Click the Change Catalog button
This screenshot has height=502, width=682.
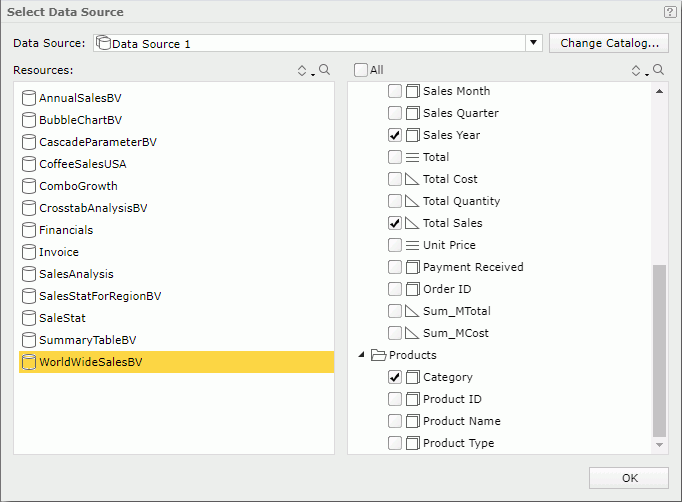pos(609,43)
